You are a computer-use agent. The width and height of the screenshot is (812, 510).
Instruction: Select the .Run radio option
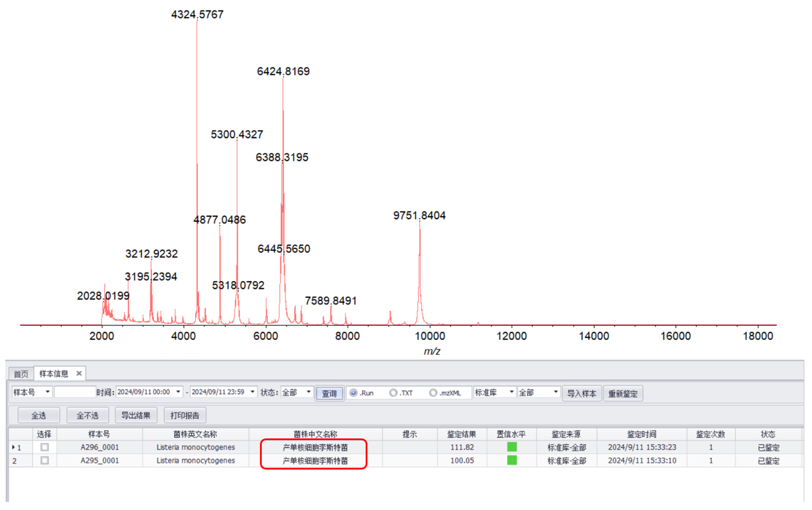point(353,393)
